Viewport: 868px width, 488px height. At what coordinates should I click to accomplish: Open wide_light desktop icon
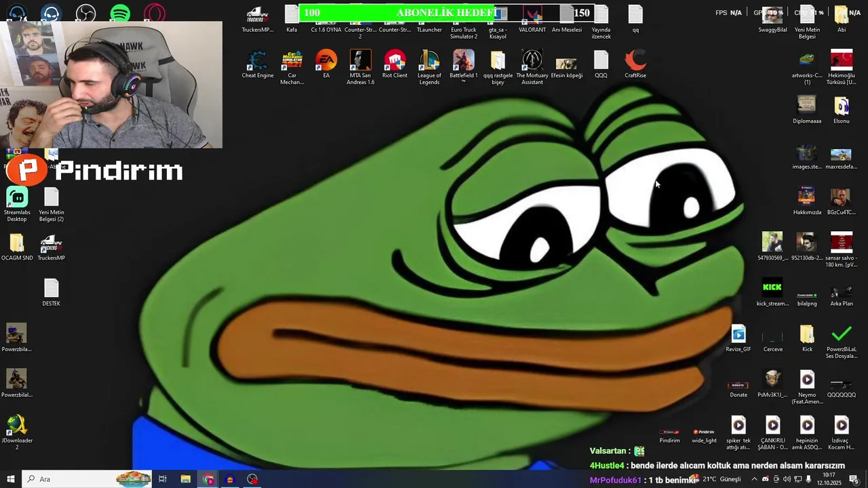pos(704,435)
